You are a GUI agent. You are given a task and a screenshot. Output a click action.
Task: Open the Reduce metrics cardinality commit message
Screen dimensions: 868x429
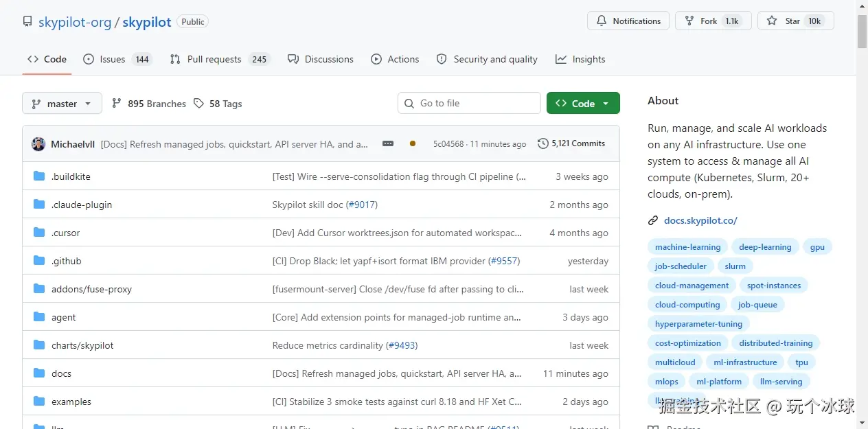point(328,345)
